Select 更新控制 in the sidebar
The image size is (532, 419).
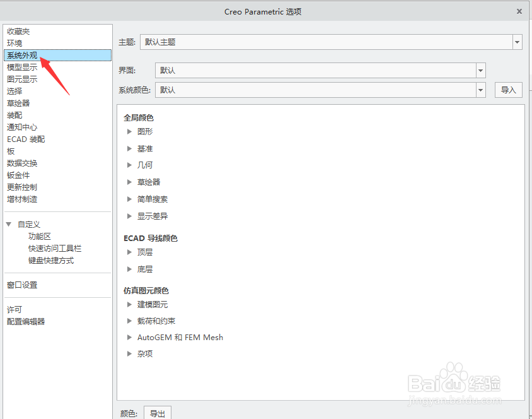click(x=22, y=187)
